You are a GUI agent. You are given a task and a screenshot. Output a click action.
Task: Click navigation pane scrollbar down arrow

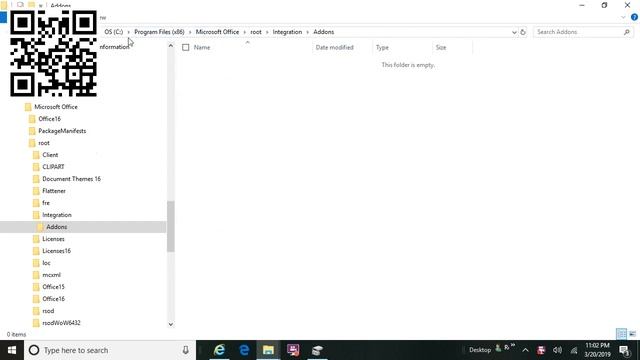[x=171, y=324]
